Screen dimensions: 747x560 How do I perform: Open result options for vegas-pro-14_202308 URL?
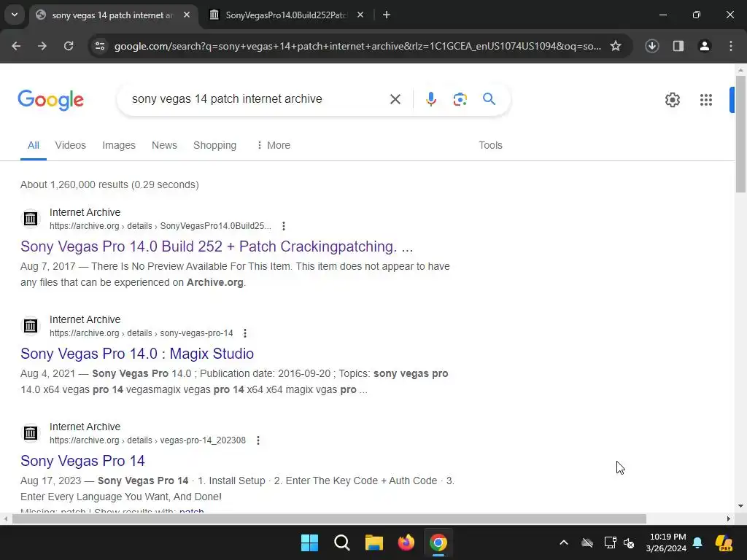pos(258,440)
